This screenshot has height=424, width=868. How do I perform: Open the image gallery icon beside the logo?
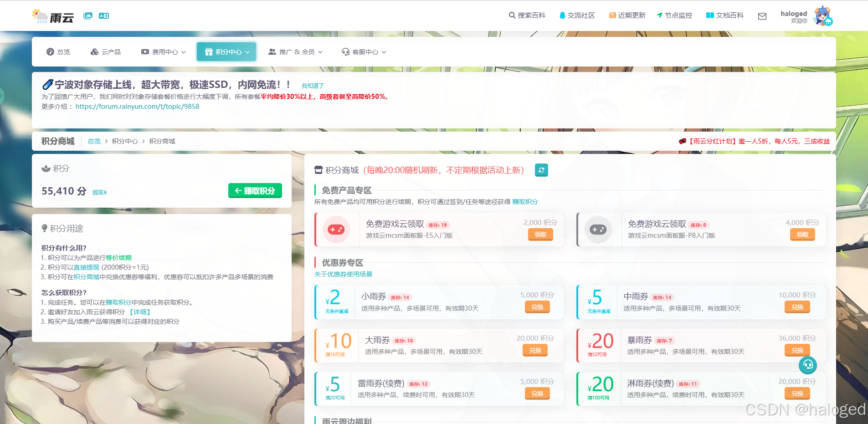pyautogui.click(x=88, y=15)
